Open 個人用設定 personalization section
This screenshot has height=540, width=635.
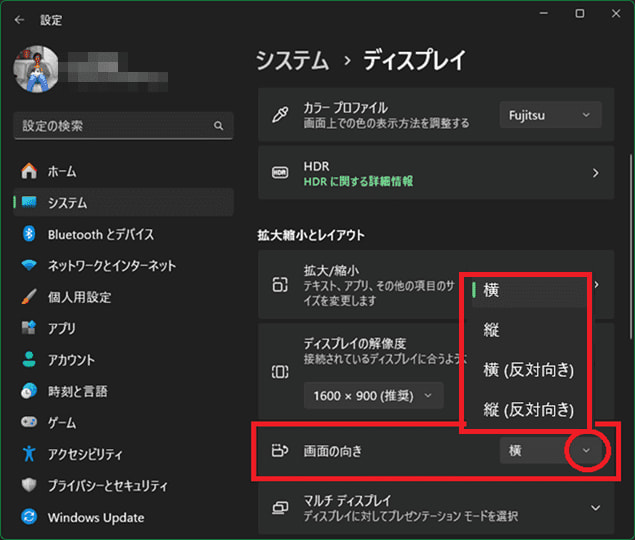pyautogui.click(x=79, y=297)
